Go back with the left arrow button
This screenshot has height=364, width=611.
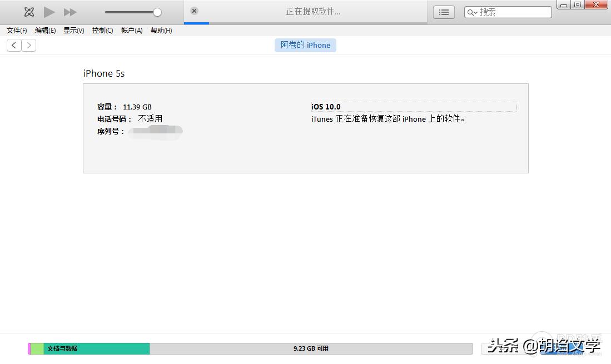click(x=14, y=45)
